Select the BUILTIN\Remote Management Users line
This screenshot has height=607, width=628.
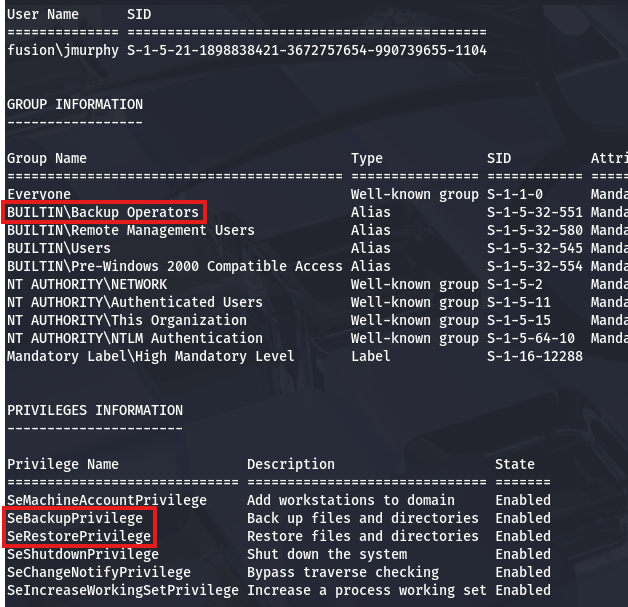pyautogui.click(x=131, y=230)
